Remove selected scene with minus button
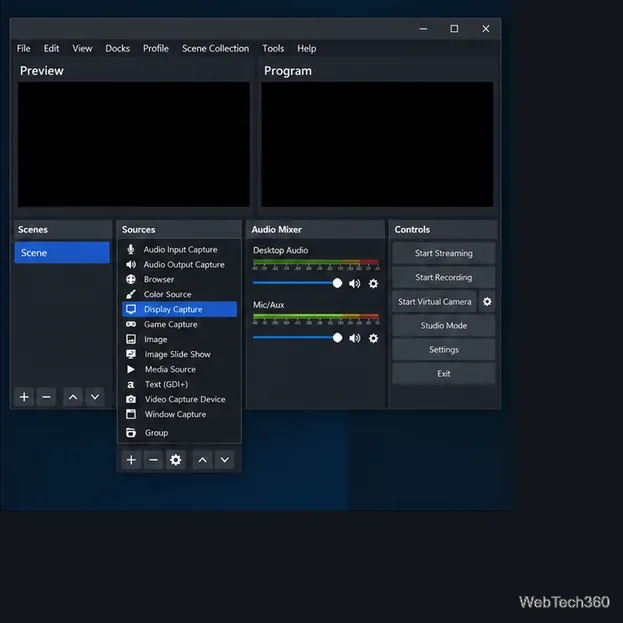The height and width of the screenshot is (623, 623). point(46,397)
